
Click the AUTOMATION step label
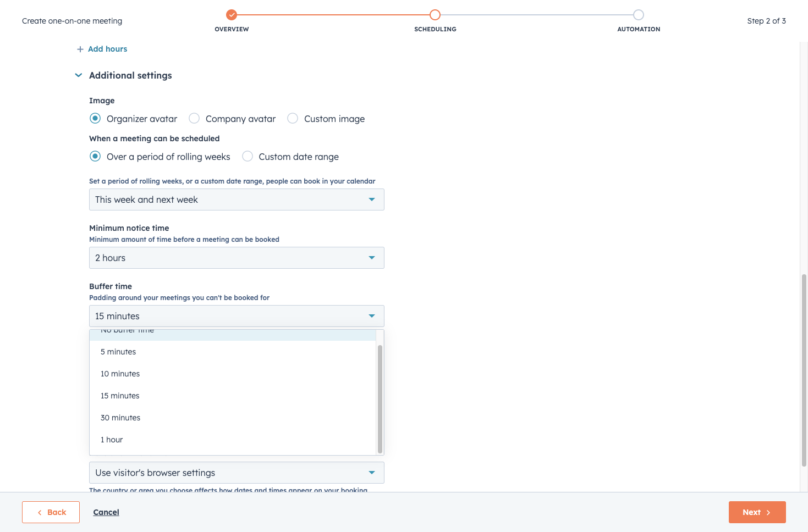tap(639, 29)
